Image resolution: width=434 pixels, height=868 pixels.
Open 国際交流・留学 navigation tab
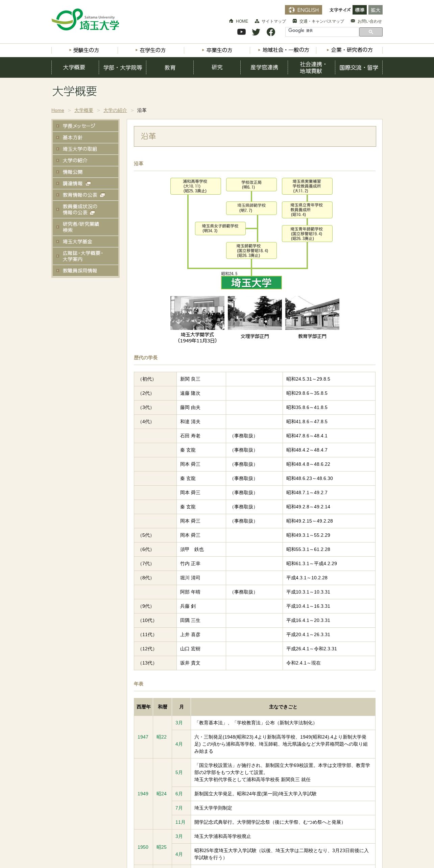(x=359, y=67)
